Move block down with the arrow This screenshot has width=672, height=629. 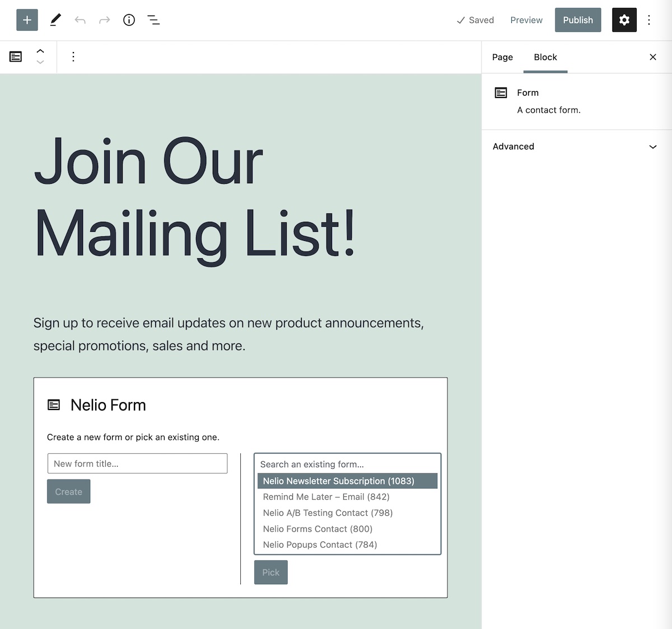pos(40,62)
